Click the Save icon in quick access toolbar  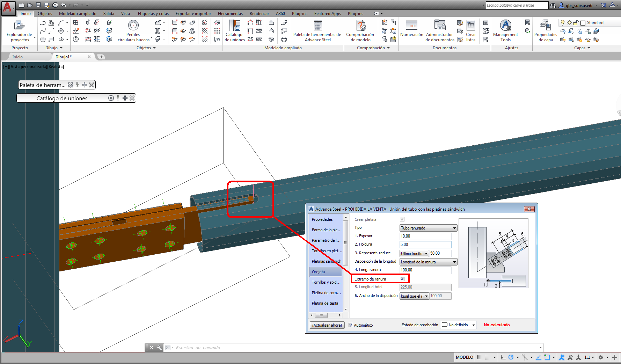(x=38, y=5)
